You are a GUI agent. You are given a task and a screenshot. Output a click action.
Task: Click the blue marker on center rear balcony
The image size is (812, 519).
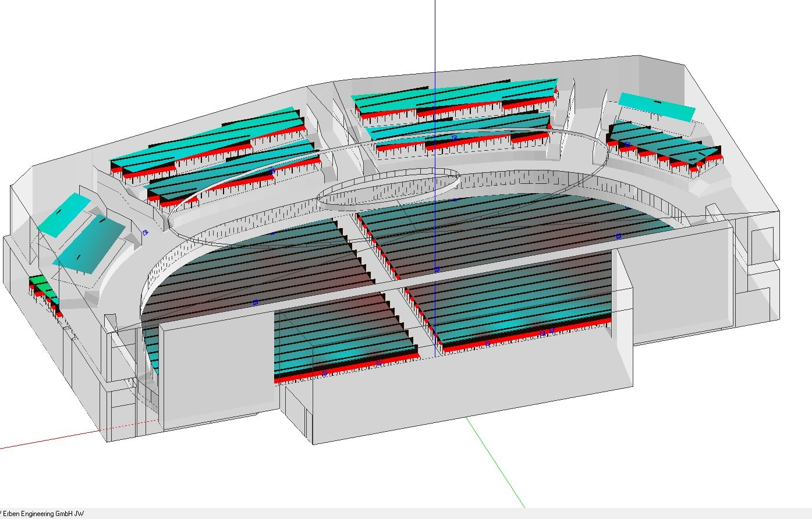click(x=454, y=138)
